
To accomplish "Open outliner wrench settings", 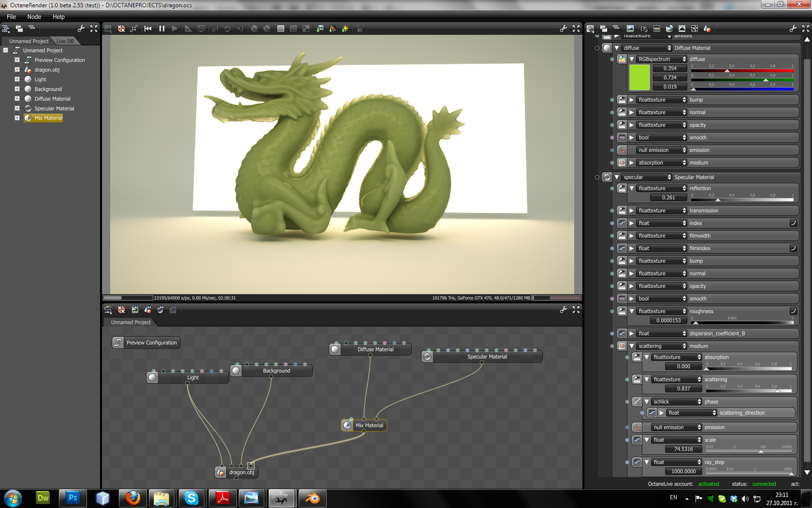I will point(81,29).
